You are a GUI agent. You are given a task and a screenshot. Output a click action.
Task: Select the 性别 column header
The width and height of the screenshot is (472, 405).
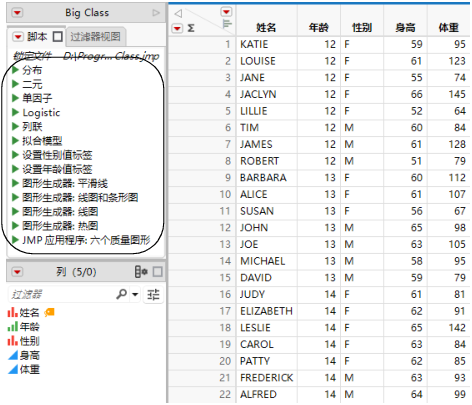tap(362, 28)
